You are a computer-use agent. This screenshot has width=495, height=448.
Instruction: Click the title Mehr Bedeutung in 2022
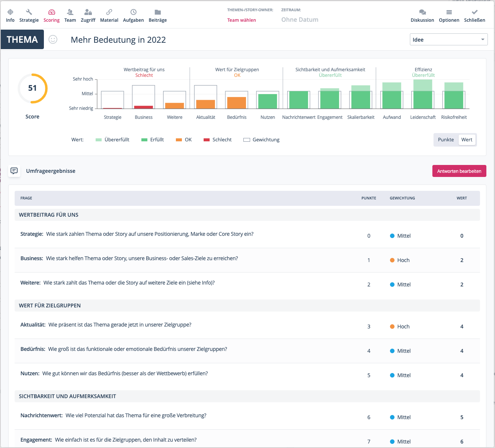(x=118, y=40)
